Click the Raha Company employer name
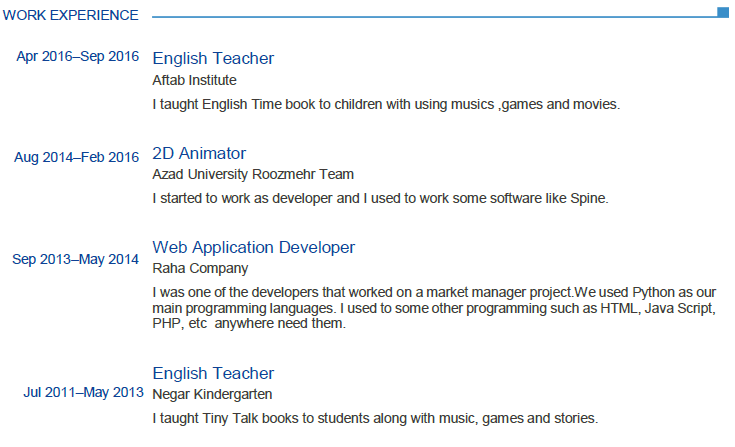This screenshot has height=447, width=735. [x=200, y=268]
